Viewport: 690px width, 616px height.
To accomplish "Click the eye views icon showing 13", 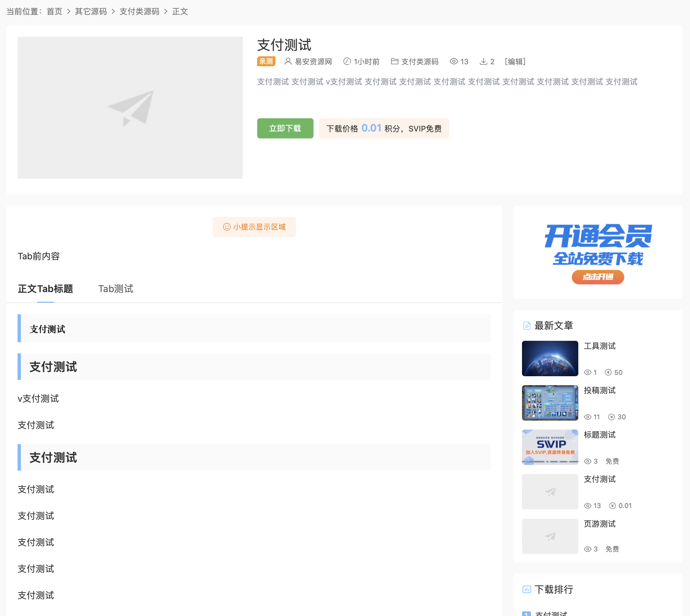I will tap(454, 61).
